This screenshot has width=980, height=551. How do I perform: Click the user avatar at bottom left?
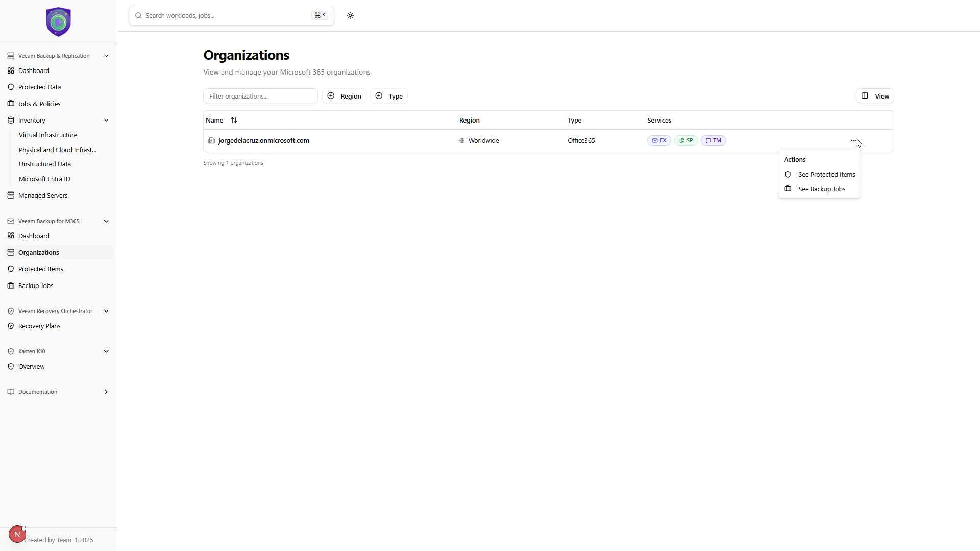tap(17, 534)
